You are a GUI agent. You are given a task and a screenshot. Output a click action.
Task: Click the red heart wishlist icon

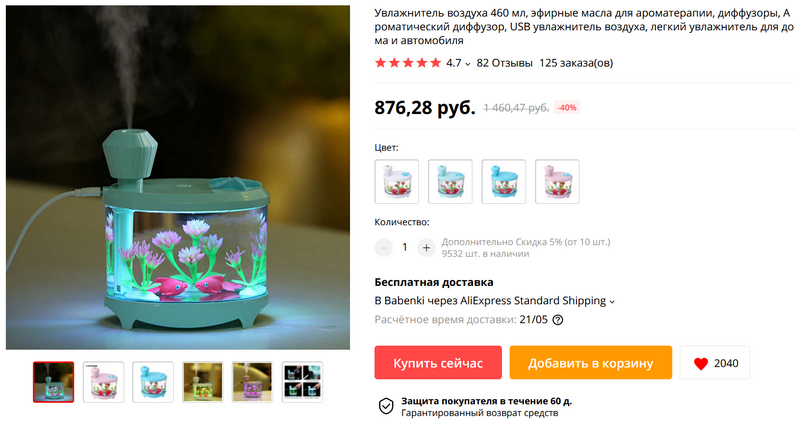701,363
